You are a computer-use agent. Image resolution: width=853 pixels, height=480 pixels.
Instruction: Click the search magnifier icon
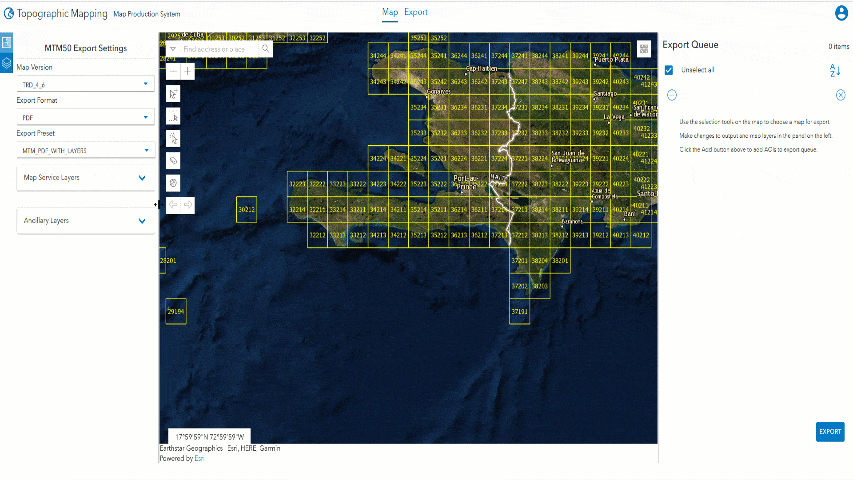(x=265, y=49)
